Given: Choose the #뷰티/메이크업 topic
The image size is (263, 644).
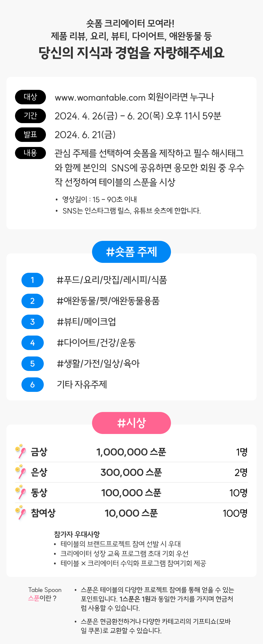Looking at the screenshot, I should click(x=86, y=322).
